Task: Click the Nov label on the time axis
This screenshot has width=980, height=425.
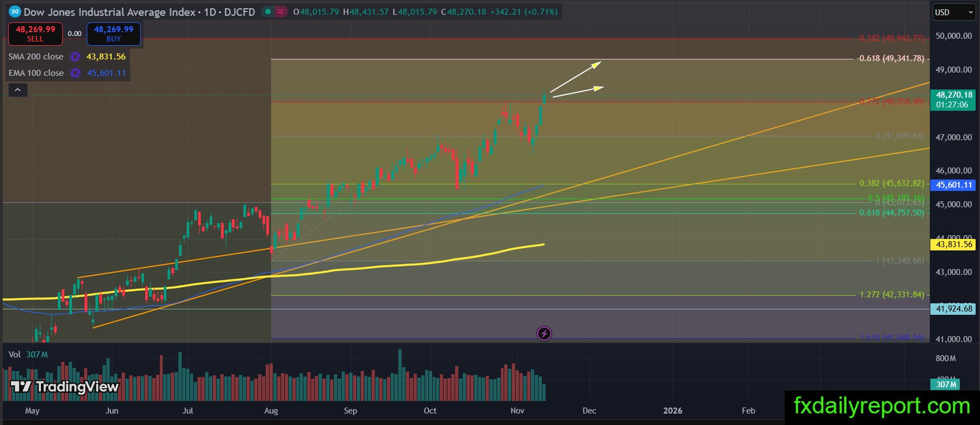Action: click(517, 411)
